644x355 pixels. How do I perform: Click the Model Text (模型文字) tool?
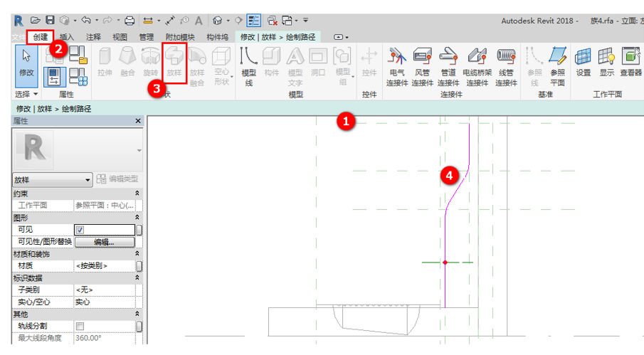coord(295,65)
